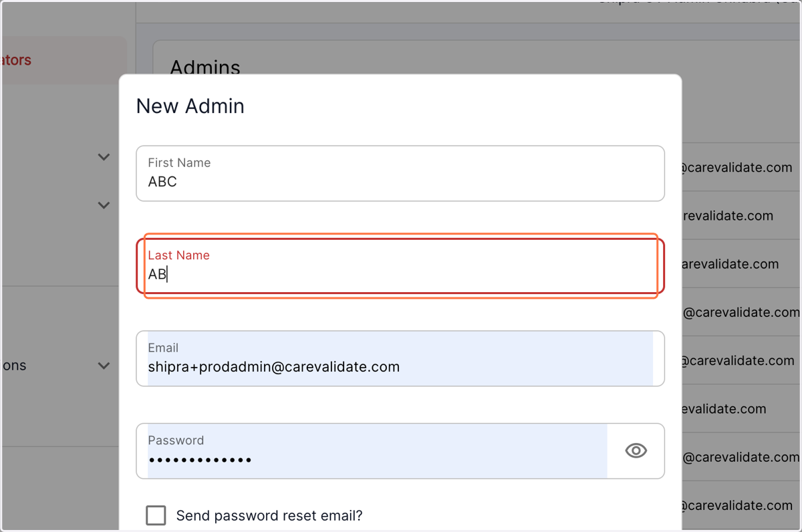
Task: Show the password using the eye icon
Action: 636,450
